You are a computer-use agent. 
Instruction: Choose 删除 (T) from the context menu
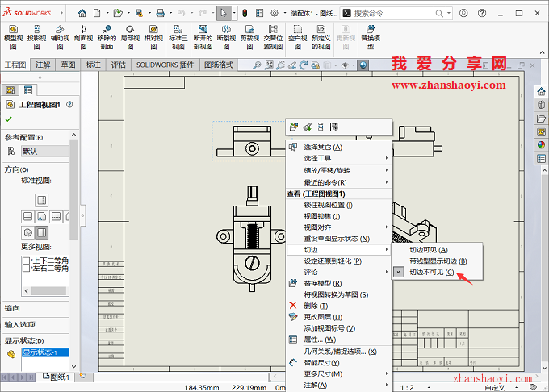point(339,306)
